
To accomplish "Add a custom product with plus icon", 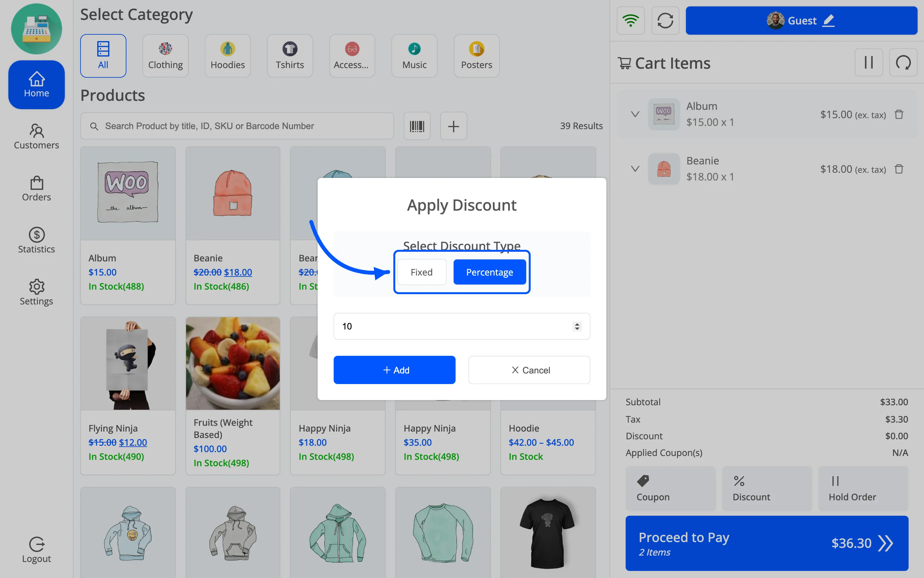I will pos(453,126).
